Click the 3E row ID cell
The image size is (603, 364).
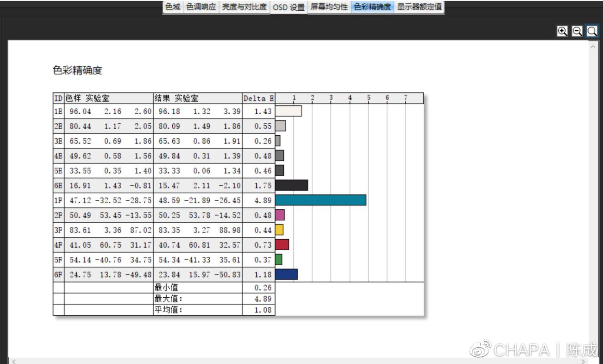point(59,141)
